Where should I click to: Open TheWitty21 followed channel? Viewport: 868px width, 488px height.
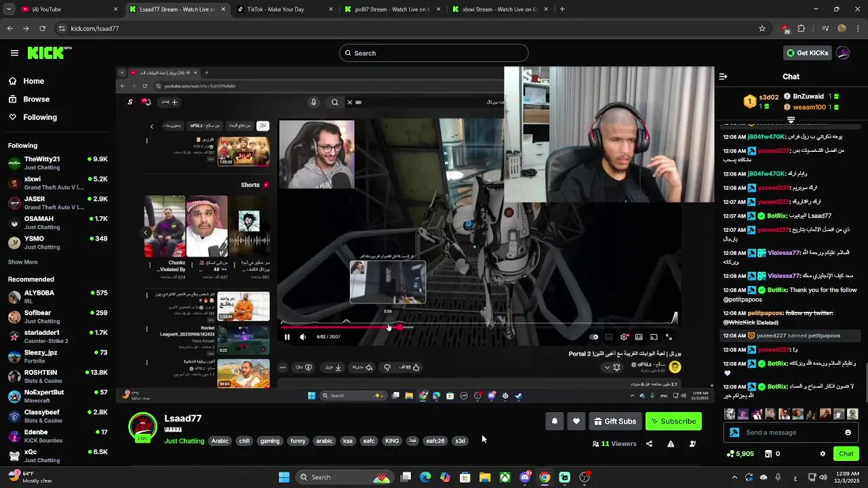(x=58, y=163)
